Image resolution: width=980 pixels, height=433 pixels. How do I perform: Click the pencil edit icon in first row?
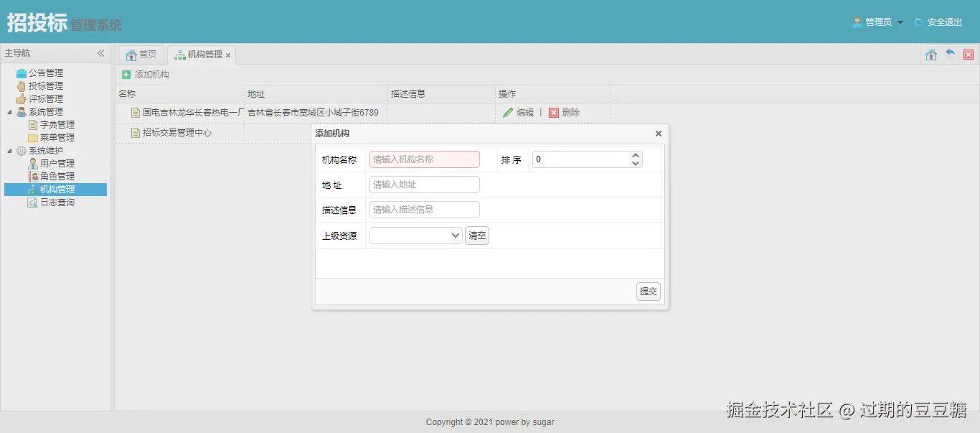508,113
